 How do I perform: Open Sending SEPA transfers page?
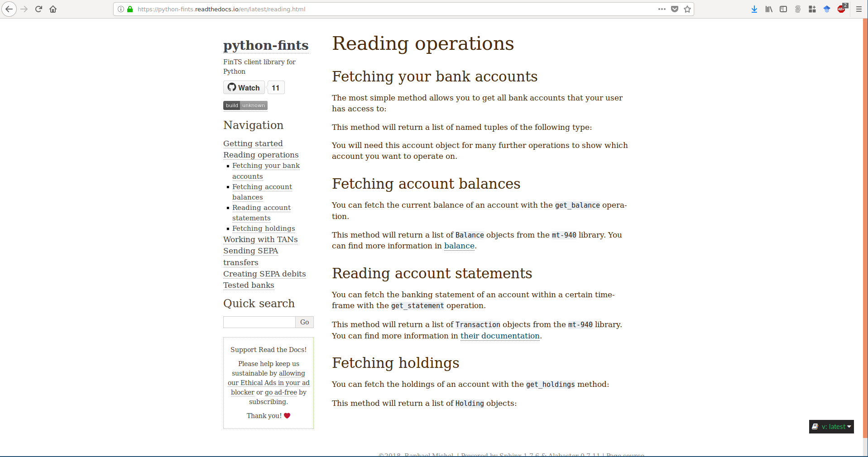click(251, 257)
